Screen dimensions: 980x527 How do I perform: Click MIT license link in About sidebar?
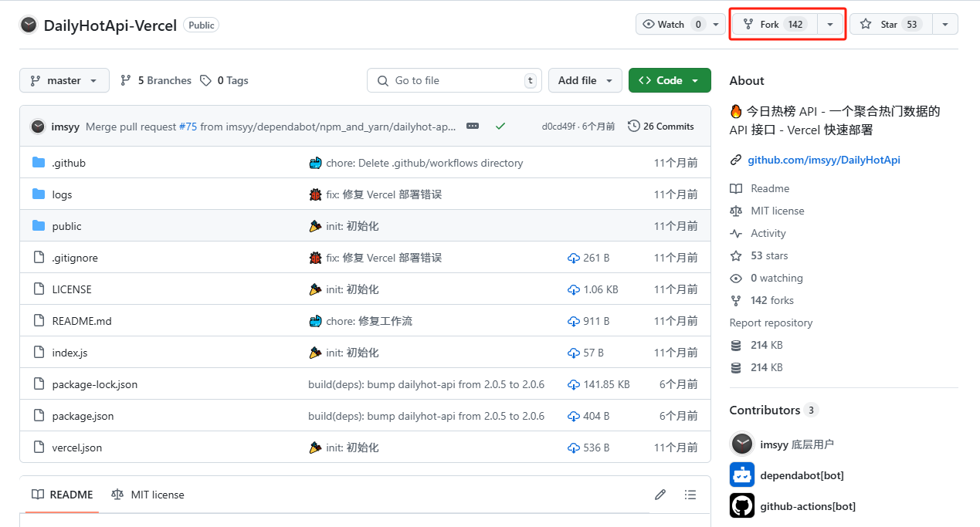778,211
